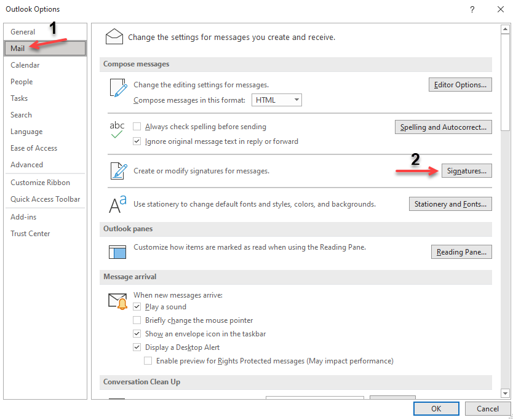
Task: Confirm with the OK button
Action: pyautogui.click(x=436, y=408)
